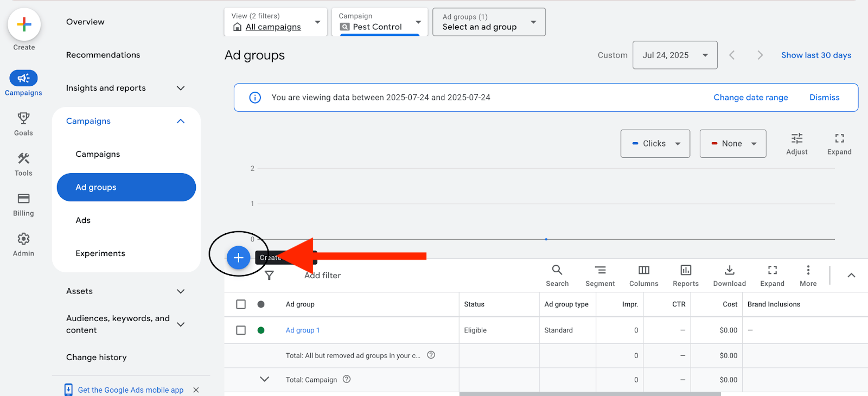Screen dimensions: 868x396
Task: Sort by Impr. column header
Action: (x=630, y=304)
